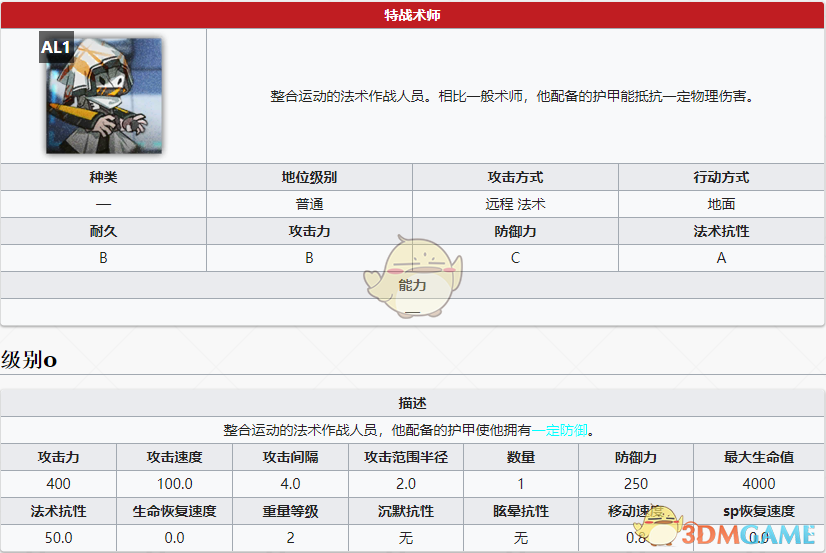826x553 pixels.
Task: Click the 攻击范围半径 stat header
Action: (406, 457)
